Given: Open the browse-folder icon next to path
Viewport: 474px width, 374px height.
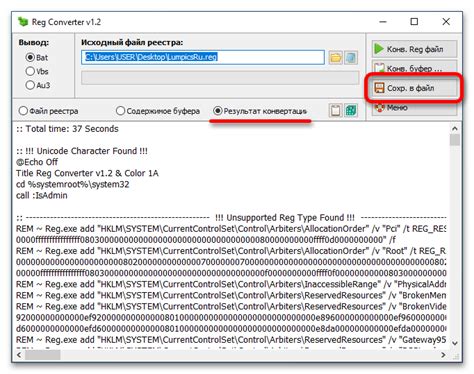Looking at the screenshot, I should (335, 58).
